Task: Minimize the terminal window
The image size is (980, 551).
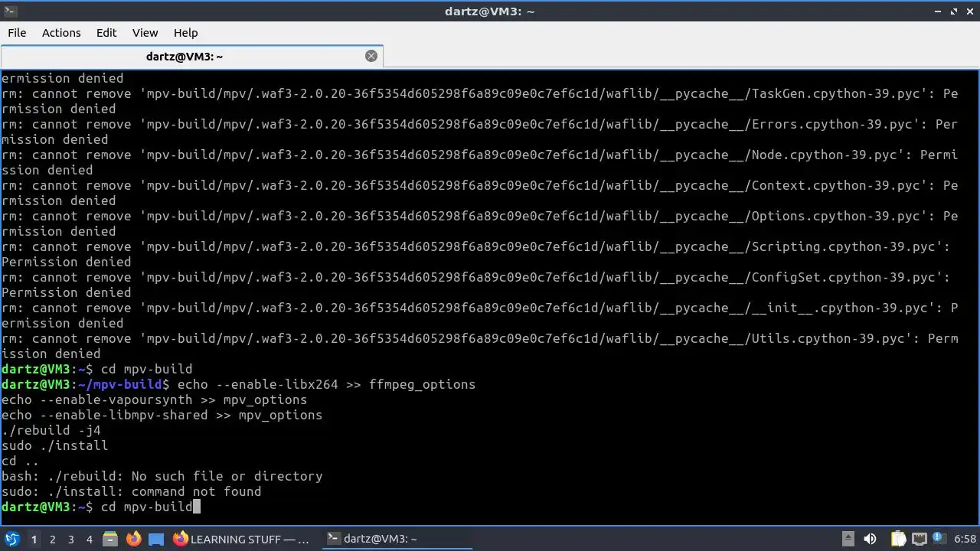Action: (x=939, y=11)
